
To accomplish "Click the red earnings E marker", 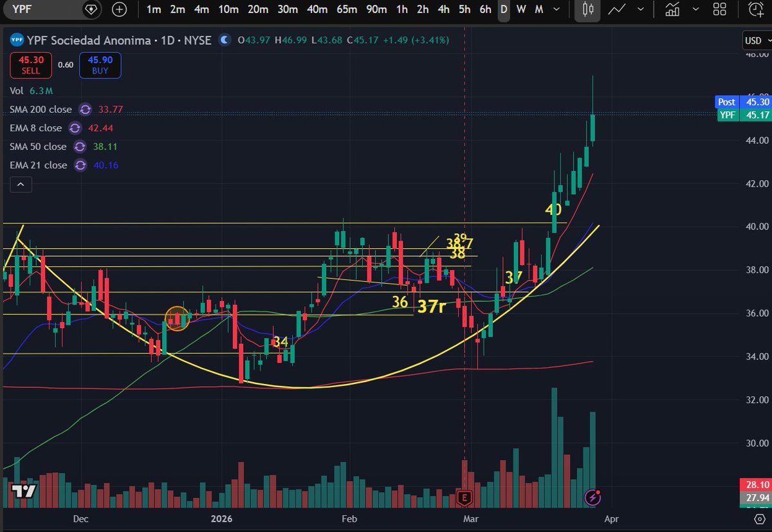I will (x=464, y=497).
